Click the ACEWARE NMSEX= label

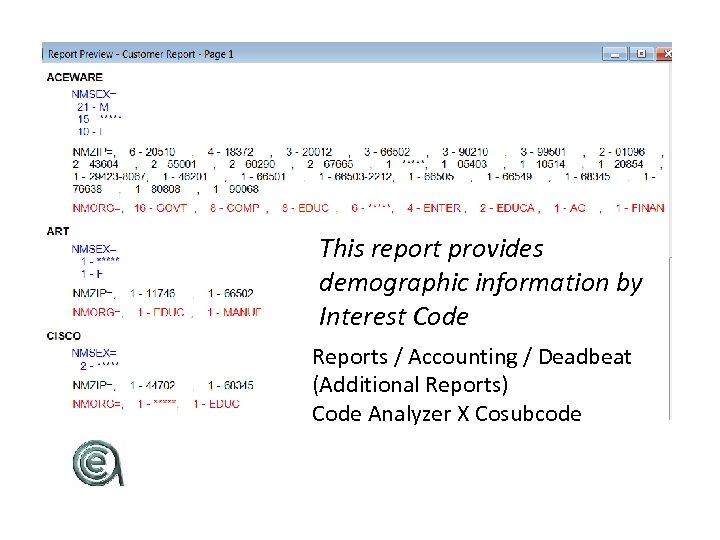pos(94,94)
